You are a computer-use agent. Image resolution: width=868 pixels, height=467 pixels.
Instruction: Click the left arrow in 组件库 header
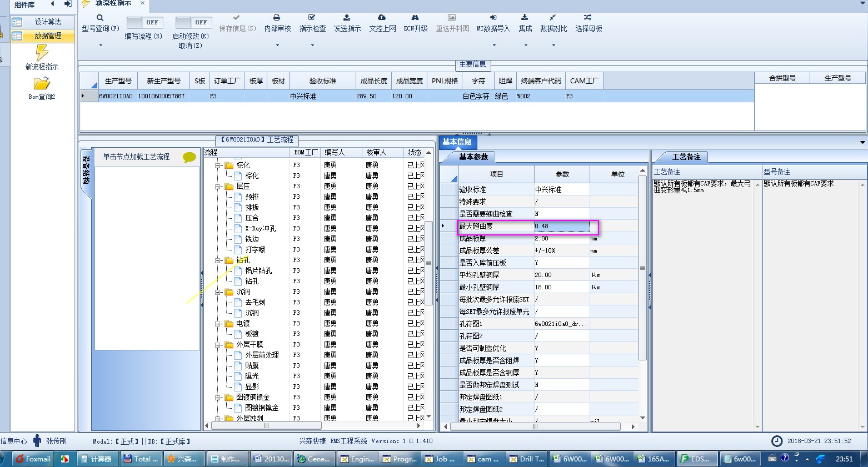(x=53, y=4)
